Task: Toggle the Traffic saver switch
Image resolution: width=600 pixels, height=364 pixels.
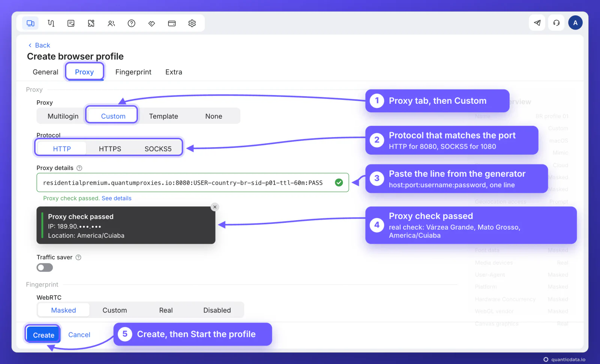Action: click(45, 268)
